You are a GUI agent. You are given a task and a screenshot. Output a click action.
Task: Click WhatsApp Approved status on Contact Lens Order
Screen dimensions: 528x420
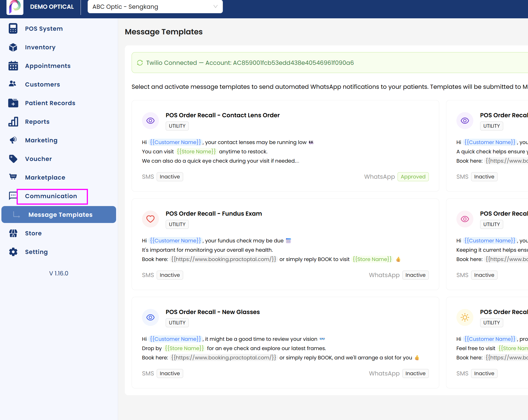tap(413, 177)
